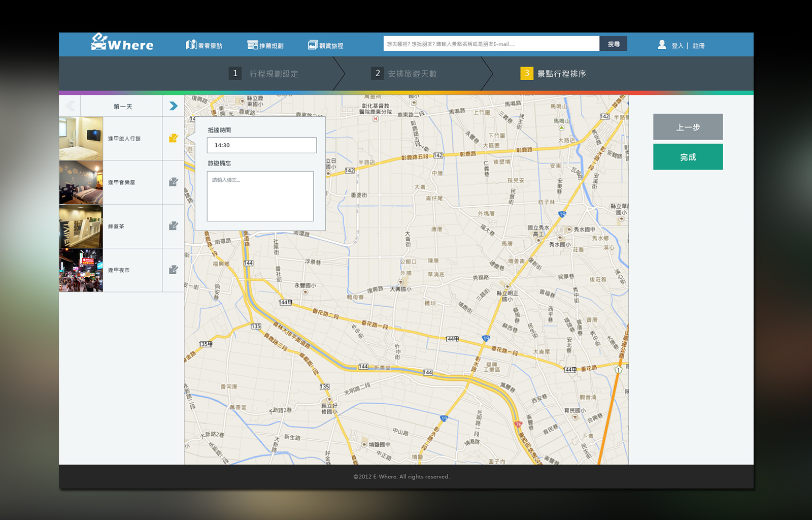
Task: Click the 登入 login link
Action: [x=678, y=46]
